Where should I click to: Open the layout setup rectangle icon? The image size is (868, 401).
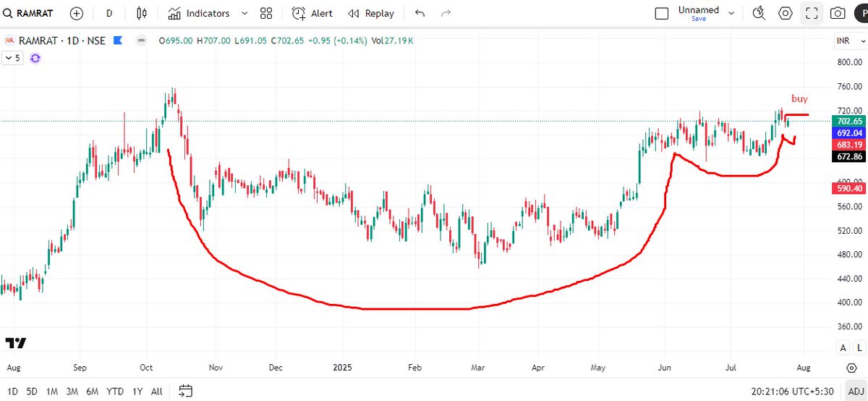(661, 13)
